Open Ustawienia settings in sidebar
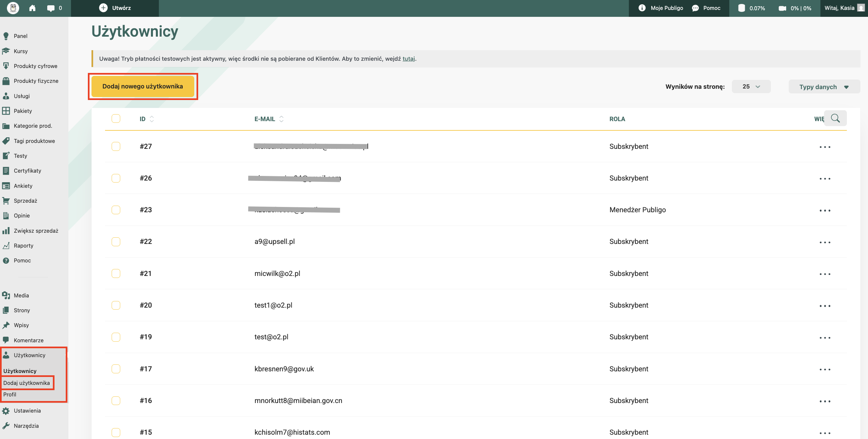868x439 pixels. (x=27, y=410)
